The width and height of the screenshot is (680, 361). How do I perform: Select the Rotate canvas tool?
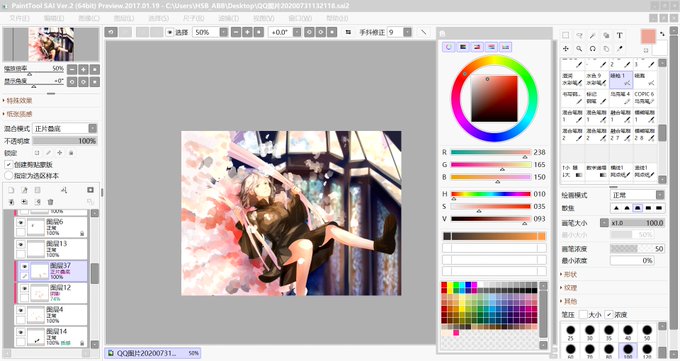point(592,49)
